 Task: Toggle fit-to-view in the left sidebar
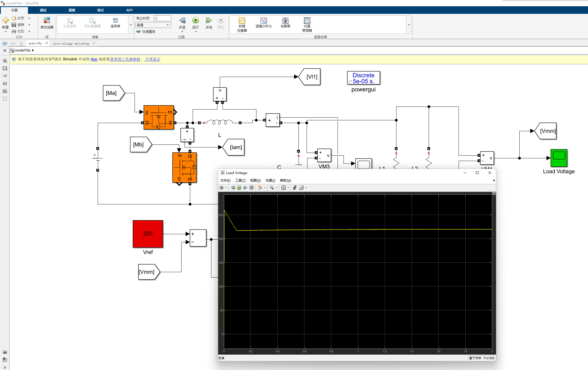point(5,68)
